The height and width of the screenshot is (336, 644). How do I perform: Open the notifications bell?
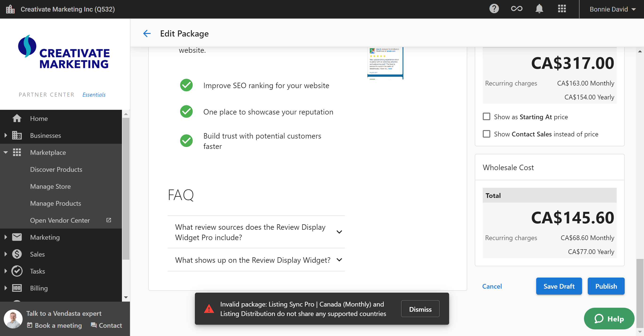(x=539, y=9)
